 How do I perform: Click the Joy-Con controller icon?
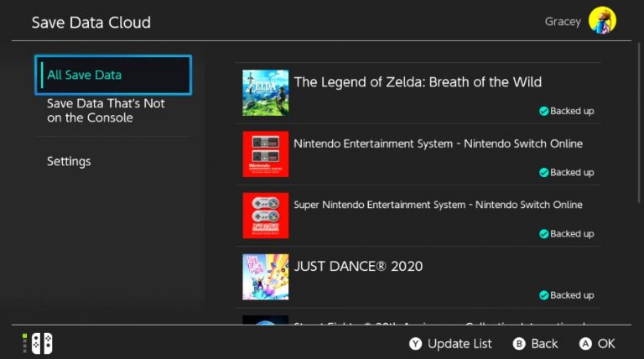point(42,343)
